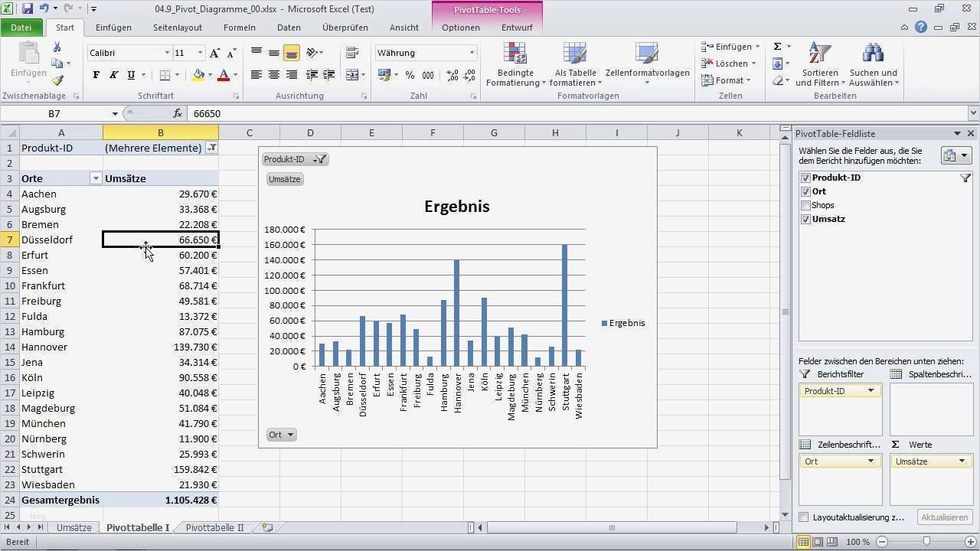Copy the selected cell

pyautogui.click(x=57, y=64)
